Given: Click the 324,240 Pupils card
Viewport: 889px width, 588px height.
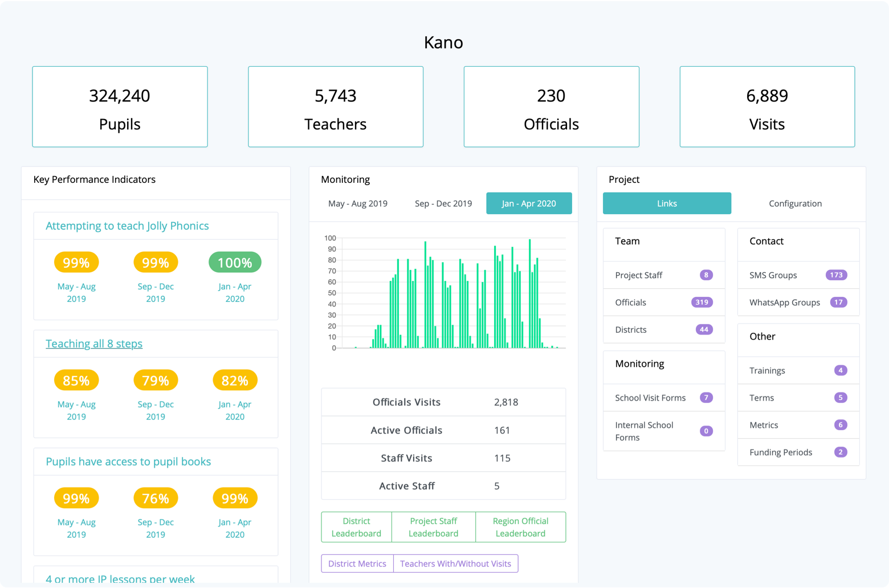Looking at the screenshot, I should click(120, 107).
